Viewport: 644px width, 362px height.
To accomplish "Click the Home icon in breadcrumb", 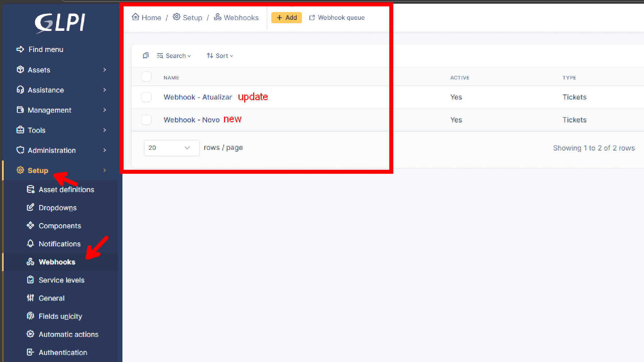I will (x=136, y=17).
